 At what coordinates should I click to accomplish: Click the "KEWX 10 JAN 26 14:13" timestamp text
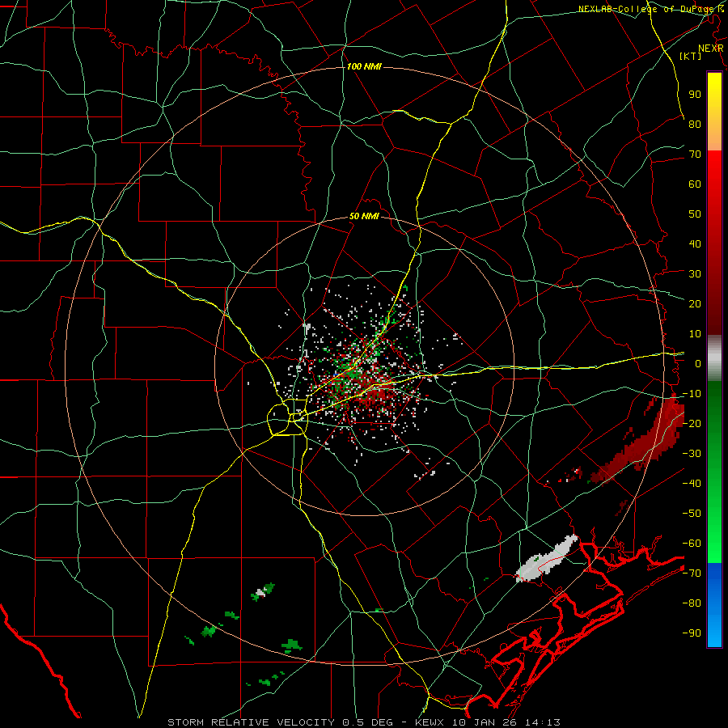pos(488,722)
